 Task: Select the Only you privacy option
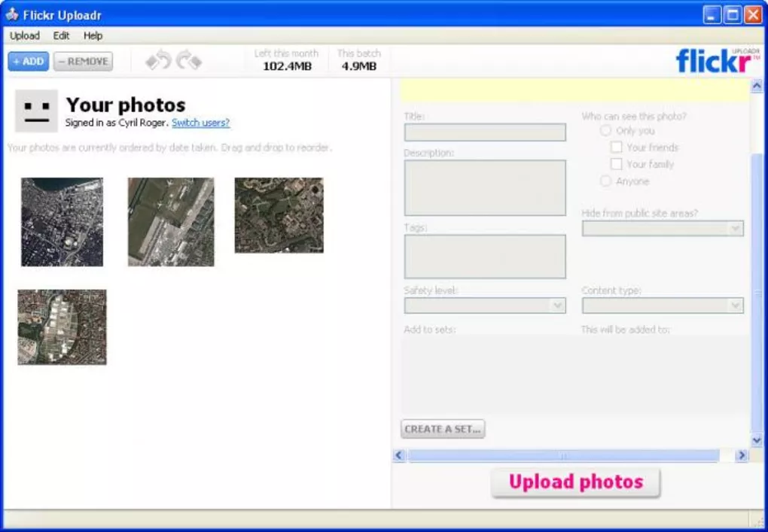pos(605,129)
